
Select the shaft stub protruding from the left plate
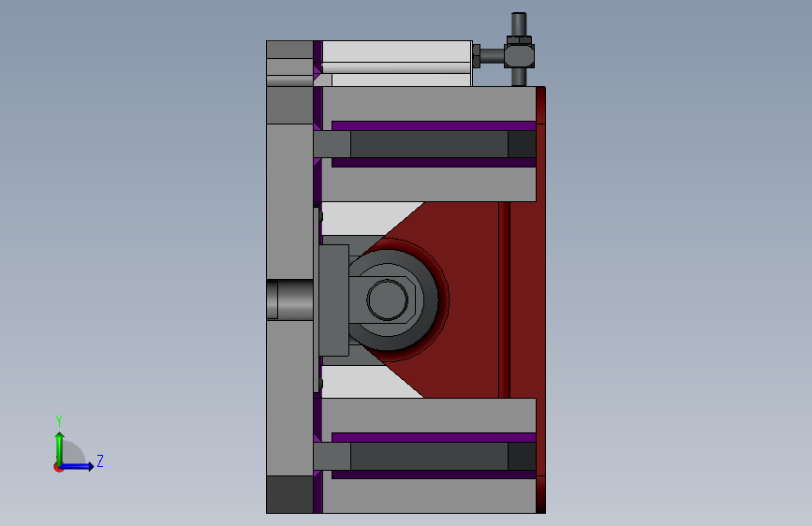click(290, 300)
